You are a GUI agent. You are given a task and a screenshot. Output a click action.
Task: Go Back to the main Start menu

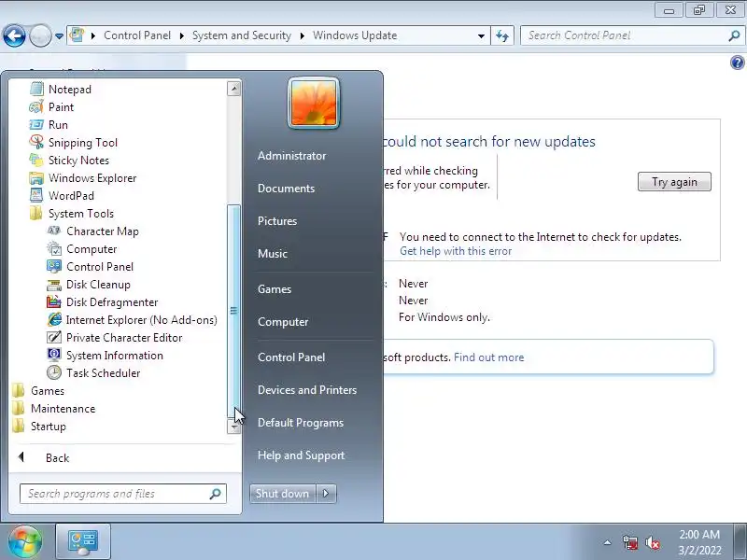(x=44, y=457)
